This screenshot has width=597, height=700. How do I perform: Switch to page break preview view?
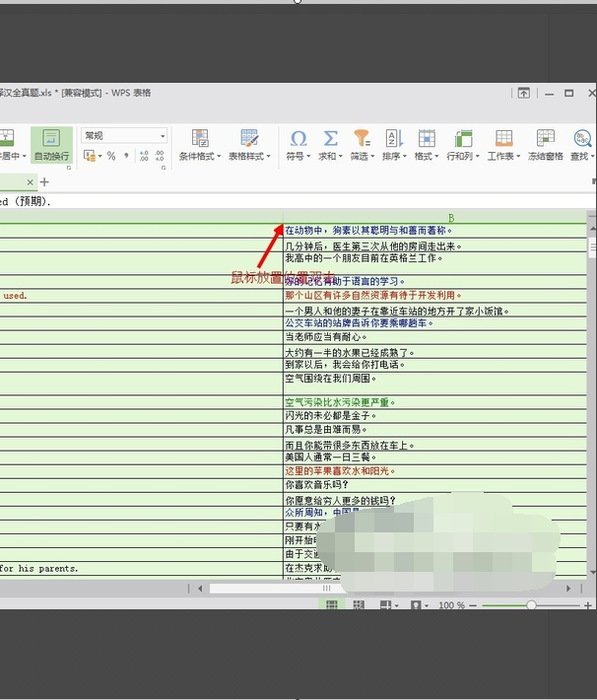359,605
